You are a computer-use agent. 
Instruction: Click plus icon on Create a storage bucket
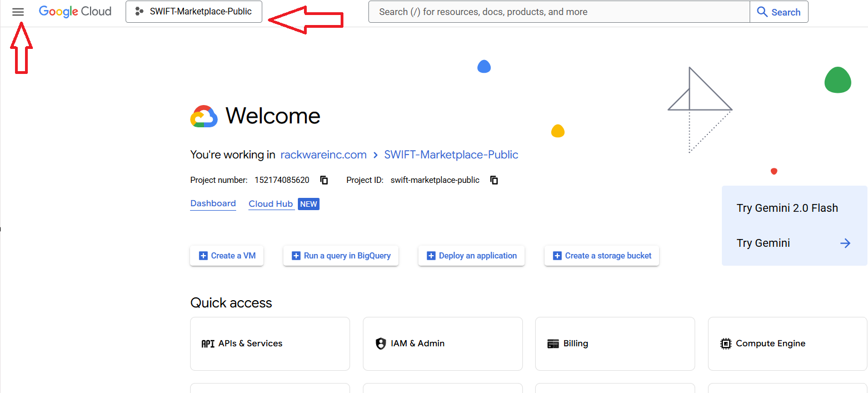pyautogui.click(x=557, y=256)
